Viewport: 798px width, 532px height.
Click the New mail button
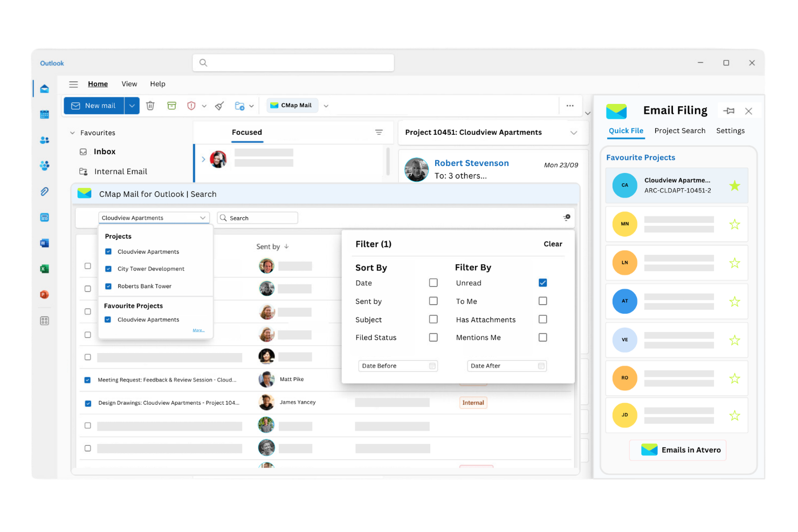point(94,106)
